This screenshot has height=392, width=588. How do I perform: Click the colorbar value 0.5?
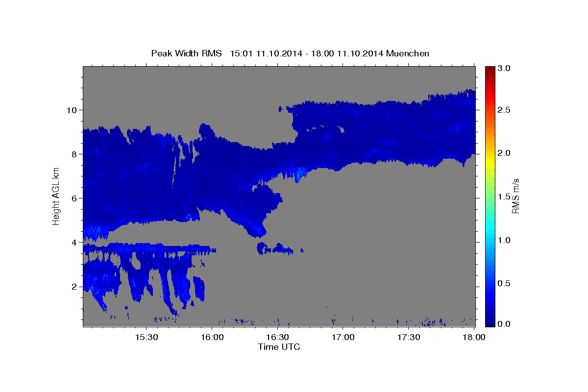(x=505, y=283)
